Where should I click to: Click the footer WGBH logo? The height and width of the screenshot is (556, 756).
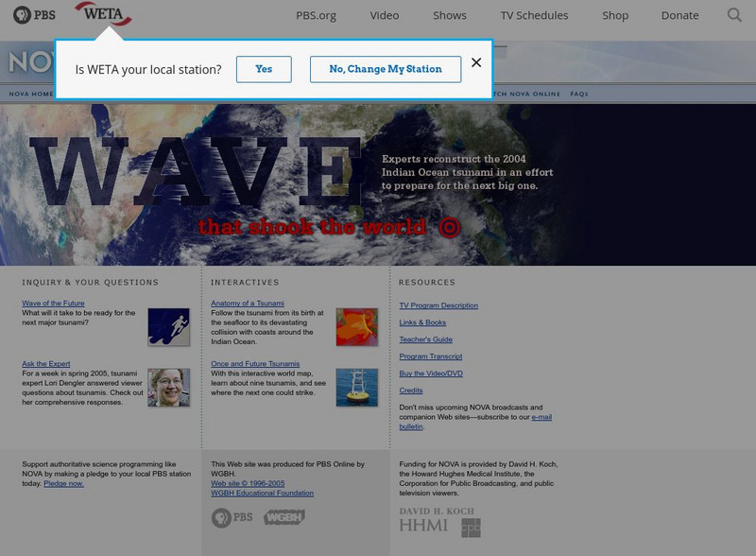[284, 517]
